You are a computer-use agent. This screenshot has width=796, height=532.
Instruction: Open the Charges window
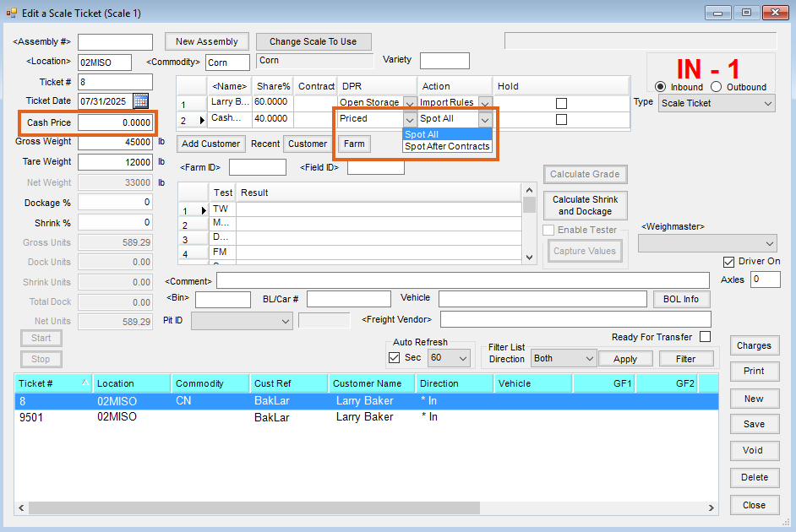754,345
